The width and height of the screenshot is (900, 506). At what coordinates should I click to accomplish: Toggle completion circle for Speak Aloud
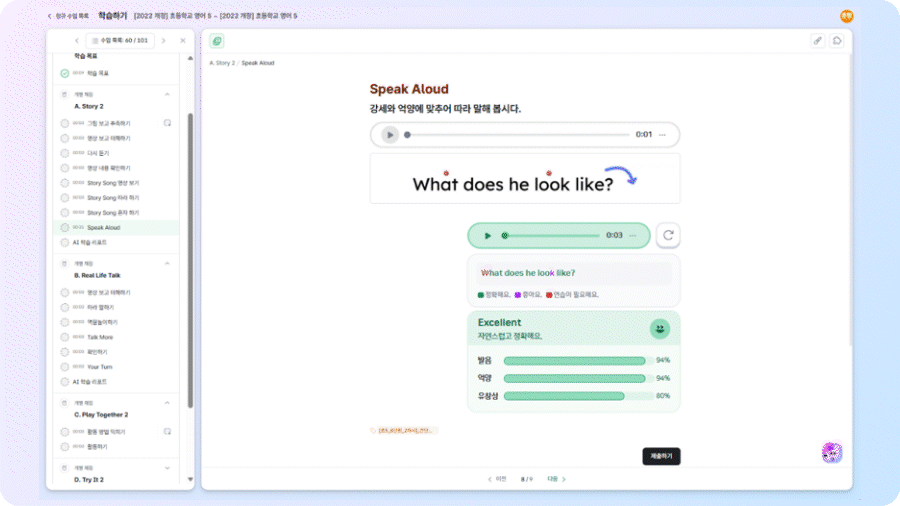(x=65, y=228)
